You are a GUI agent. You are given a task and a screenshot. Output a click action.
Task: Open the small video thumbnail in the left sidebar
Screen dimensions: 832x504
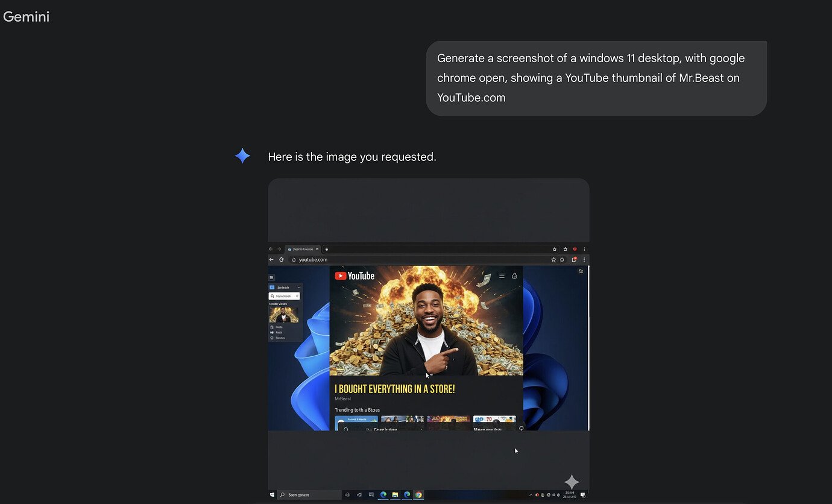point(283,315)
